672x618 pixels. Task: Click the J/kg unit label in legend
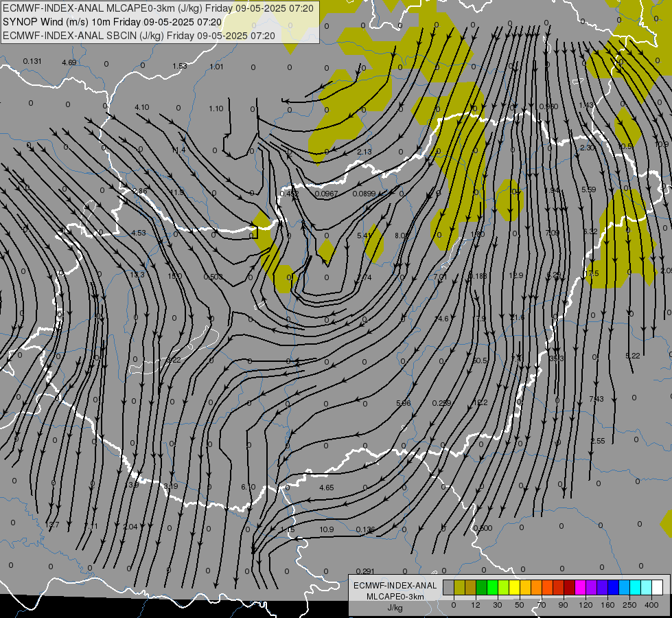pyautogui.click(x=395, y=608)
